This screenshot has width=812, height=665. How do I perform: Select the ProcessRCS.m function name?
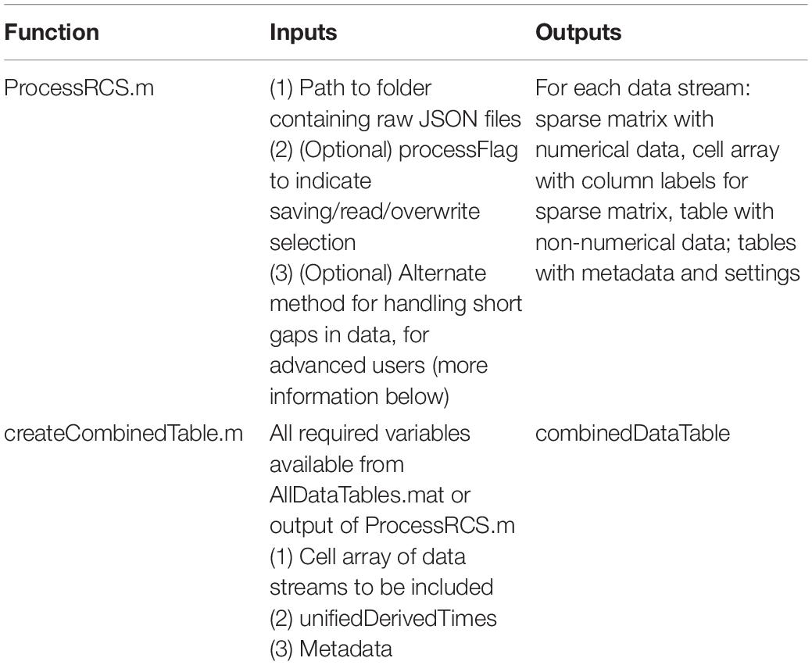coord(79,88)
